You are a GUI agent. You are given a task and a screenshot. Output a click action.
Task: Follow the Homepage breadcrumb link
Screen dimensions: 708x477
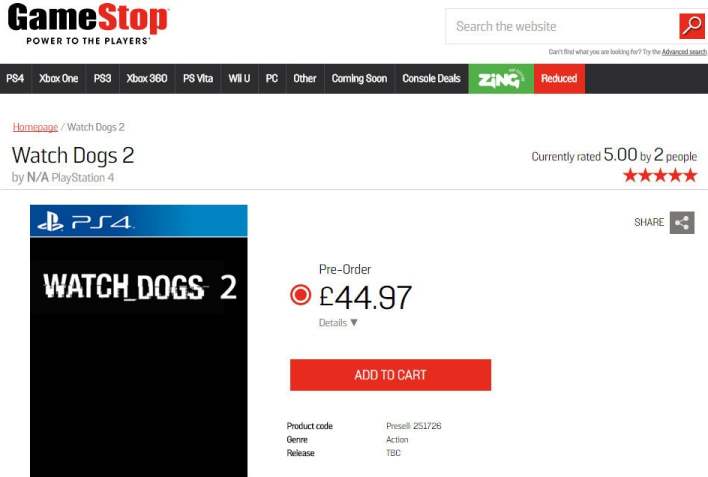[35, 127]
